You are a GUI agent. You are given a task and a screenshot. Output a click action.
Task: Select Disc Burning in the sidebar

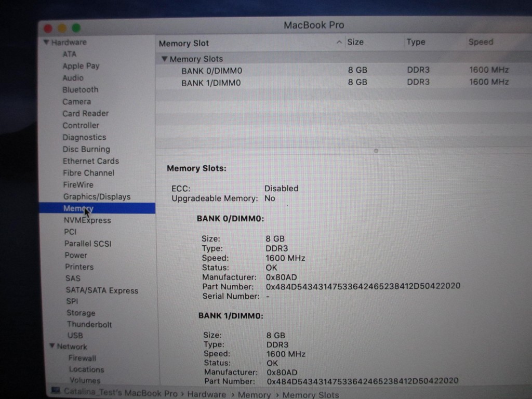point(86,149)
